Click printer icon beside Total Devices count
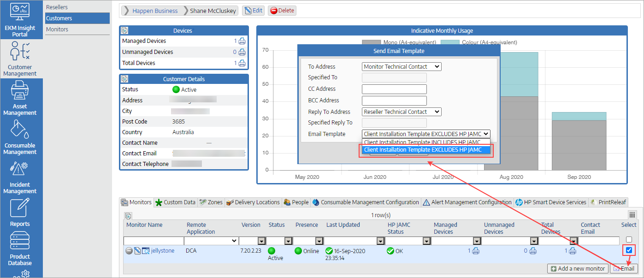Viewport: 644px width, 278px height. click(242, 63)
